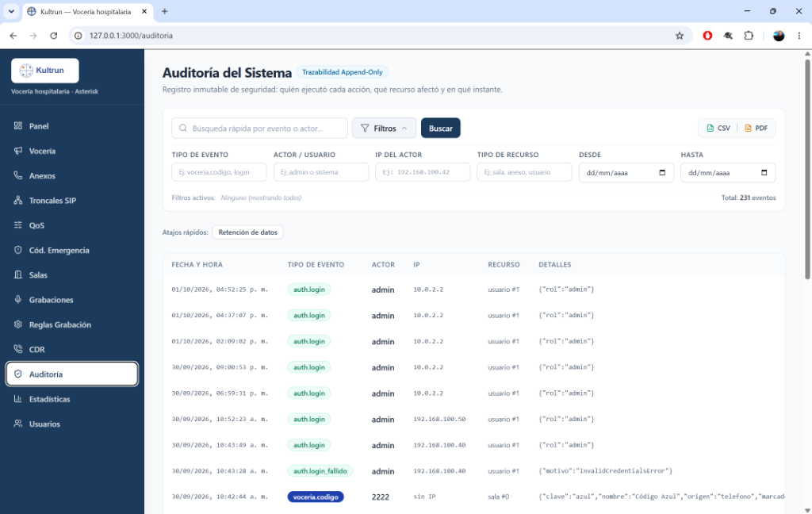Click the page vertical scrollbar
This screenshot has width=812, height=514.
[x=807, y=170]
